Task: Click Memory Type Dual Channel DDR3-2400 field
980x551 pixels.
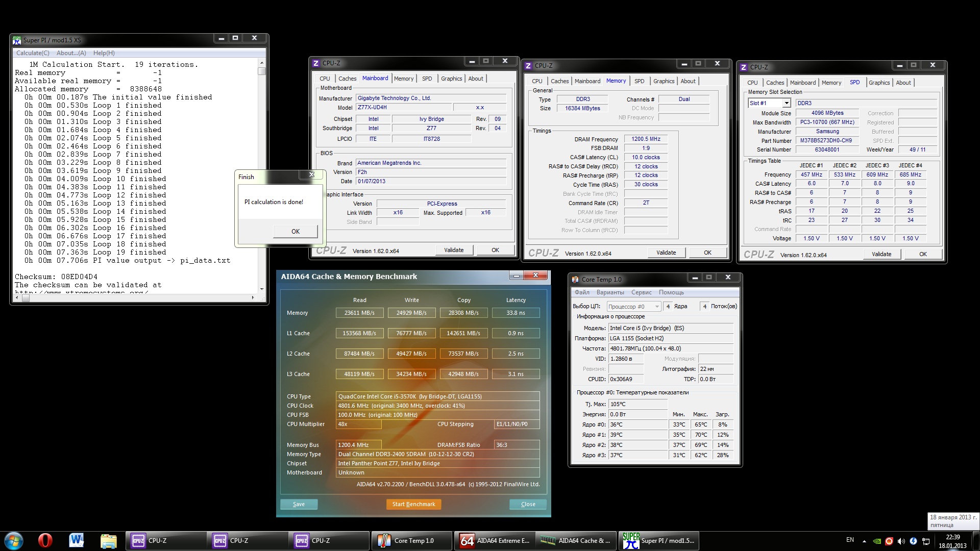Action: pos(437,454)
